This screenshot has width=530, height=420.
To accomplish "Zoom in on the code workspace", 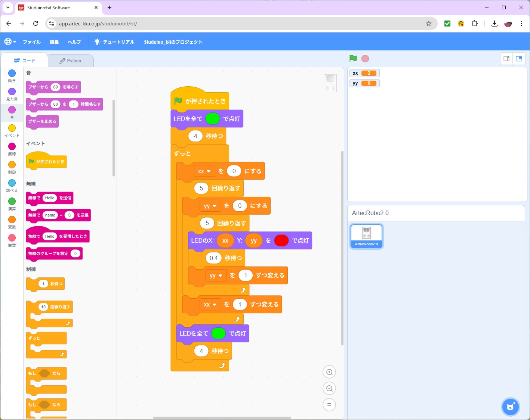I will pyautogui.click(x=329, y=372).
